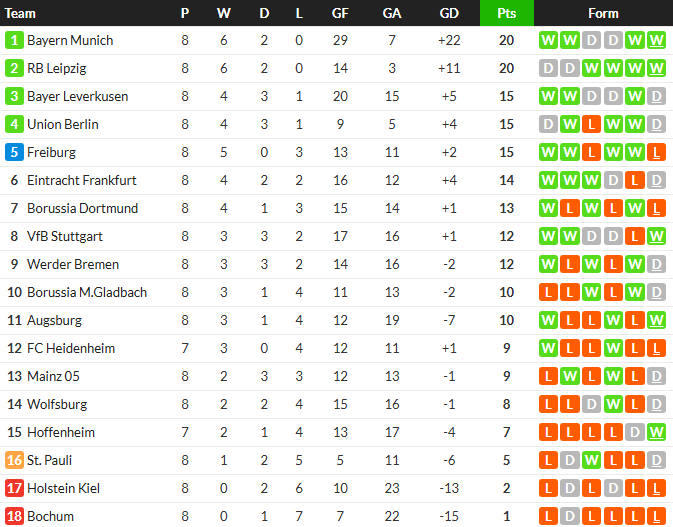Click RB Leipzig's position 2 badge
Image resolution: width=673 pixels, height=527 pixels.
14,69
